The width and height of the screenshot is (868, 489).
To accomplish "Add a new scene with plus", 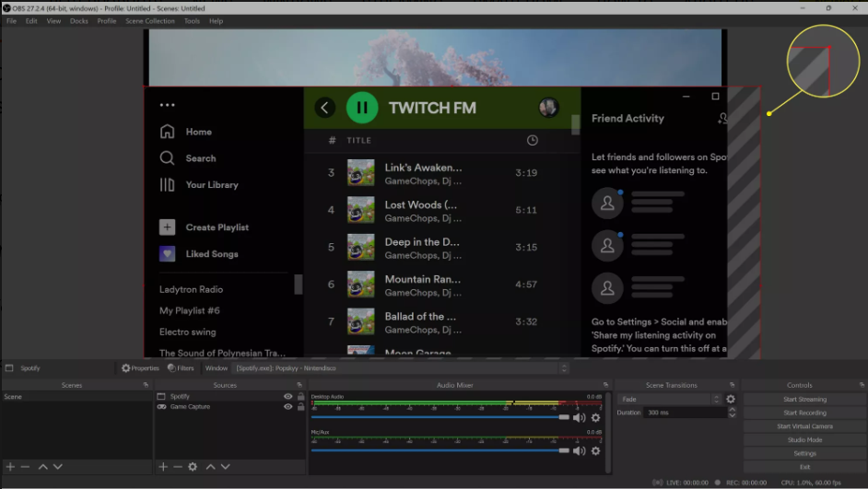I will click(x=10, y=467).
